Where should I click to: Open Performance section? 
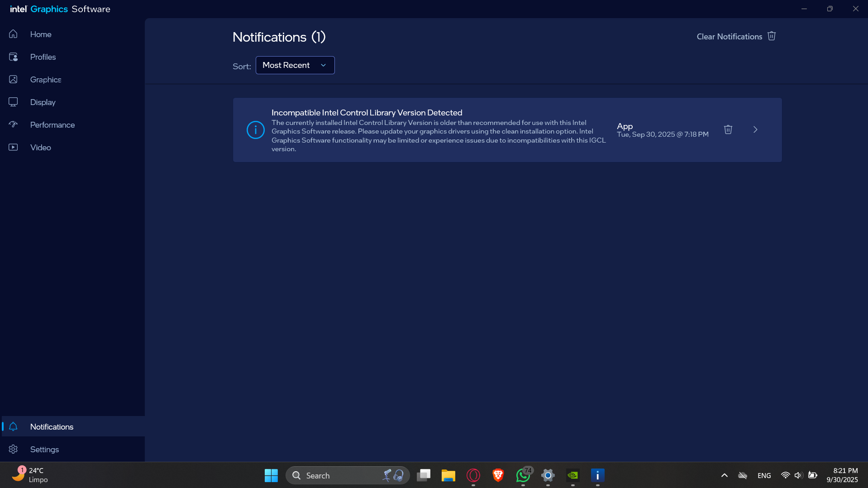[x=72, y=125]
